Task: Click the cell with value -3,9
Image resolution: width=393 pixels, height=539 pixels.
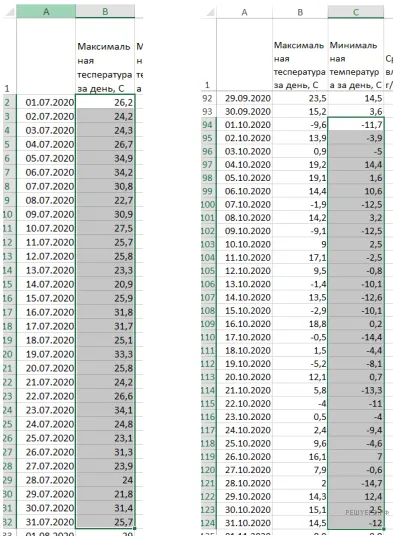Action: [356, 138]
